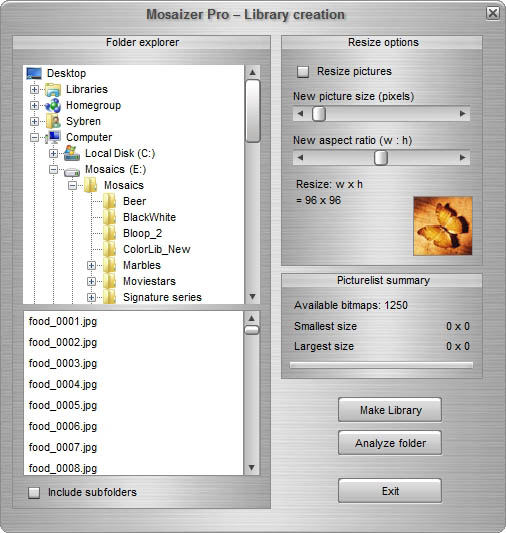506x533 pixels.
Task: Click the Sybren user folder icon
Action: tap(53, 121)
